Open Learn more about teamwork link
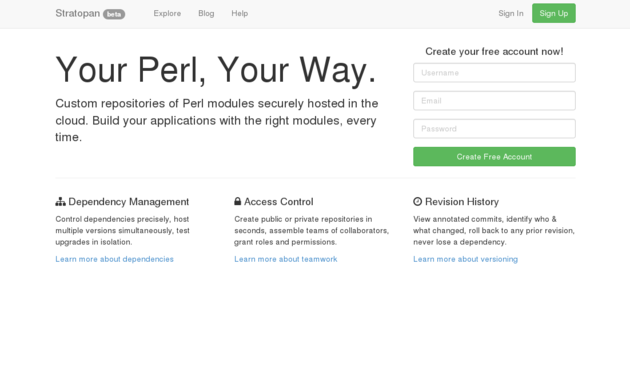 [x=286, y=259]
